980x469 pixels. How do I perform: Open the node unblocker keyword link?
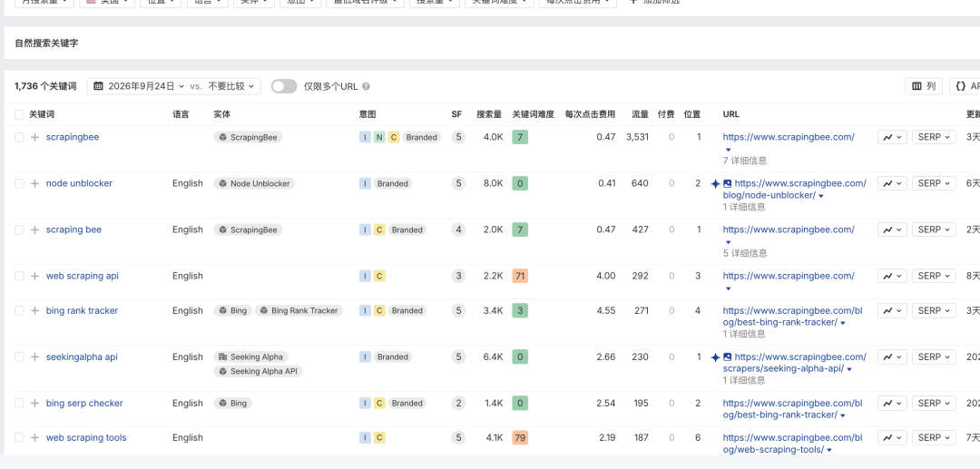79,183
